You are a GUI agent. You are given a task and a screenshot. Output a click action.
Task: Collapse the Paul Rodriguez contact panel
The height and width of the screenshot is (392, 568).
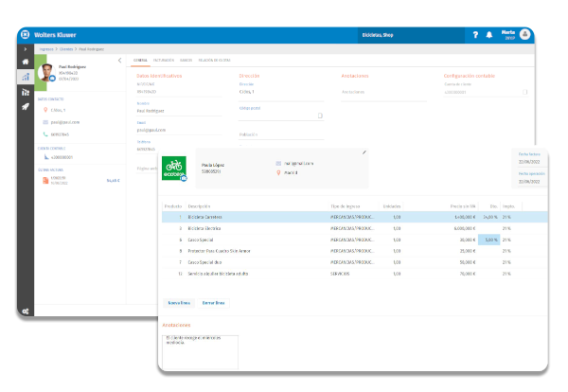pos(119,61)
